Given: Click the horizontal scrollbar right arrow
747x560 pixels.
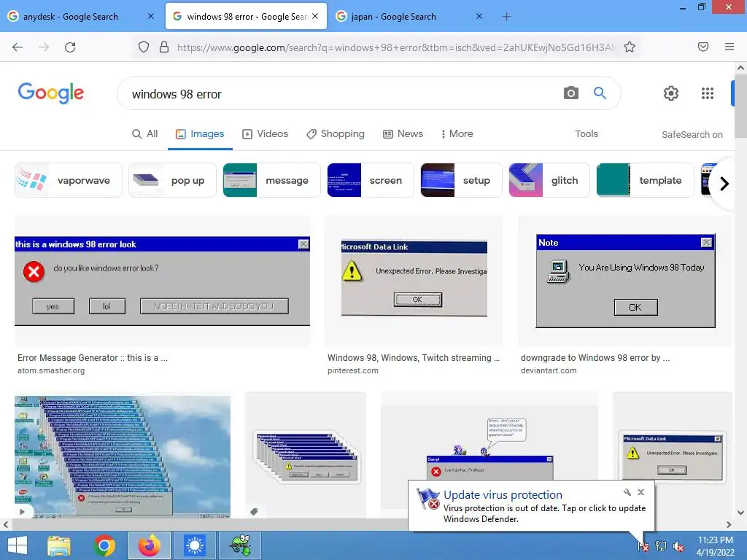Looking at the screenshot, I should pos(729,524).
